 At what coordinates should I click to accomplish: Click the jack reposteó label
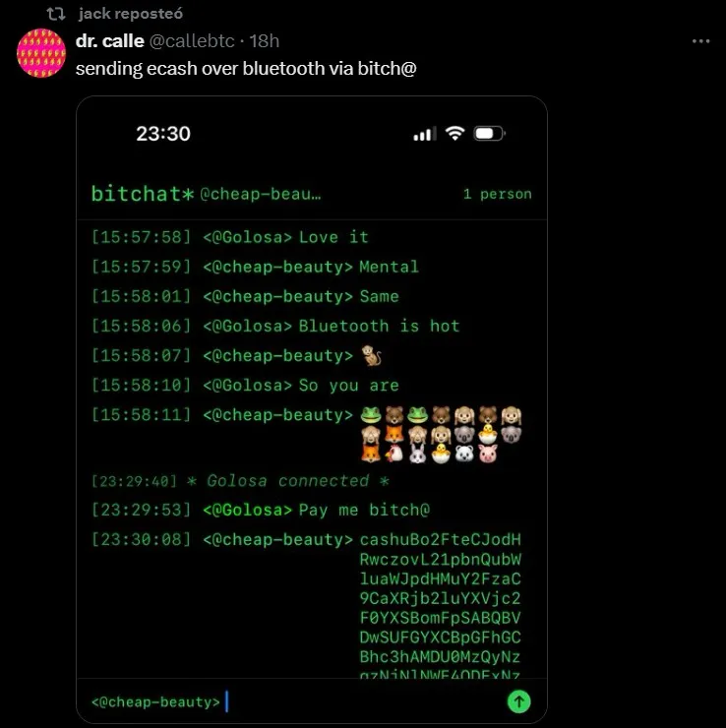[x=131, y=14]
